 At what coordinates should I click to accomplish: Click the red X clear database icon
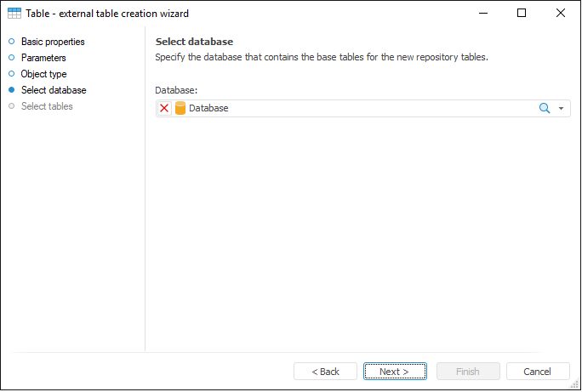[x=164, y=109]
